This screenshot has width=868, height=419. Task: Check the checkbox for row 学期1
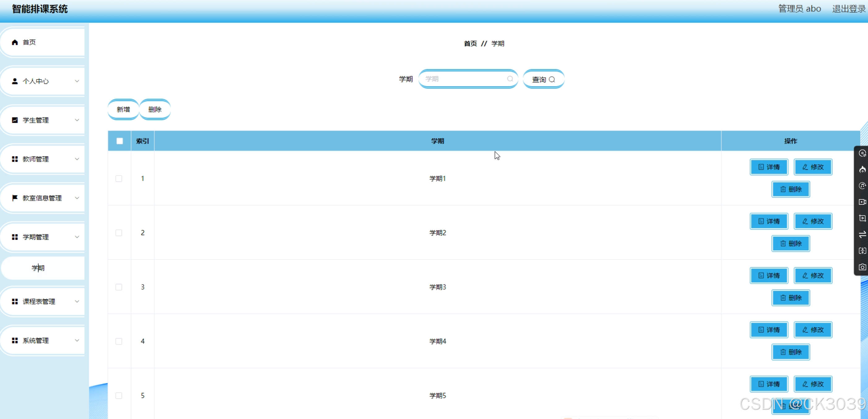(119, 178)
